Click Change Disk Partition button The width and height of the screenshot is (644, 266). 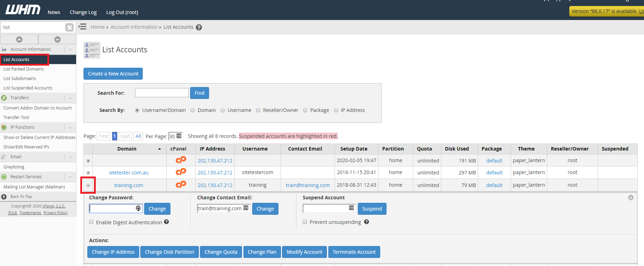coord(169,252)
